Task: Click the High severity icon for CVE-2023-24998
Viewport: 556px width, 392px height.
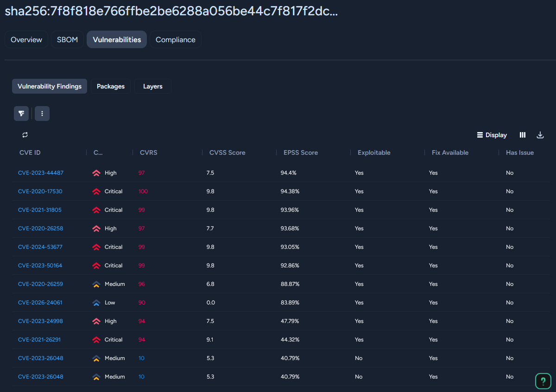Action: (x=96, y=321)
